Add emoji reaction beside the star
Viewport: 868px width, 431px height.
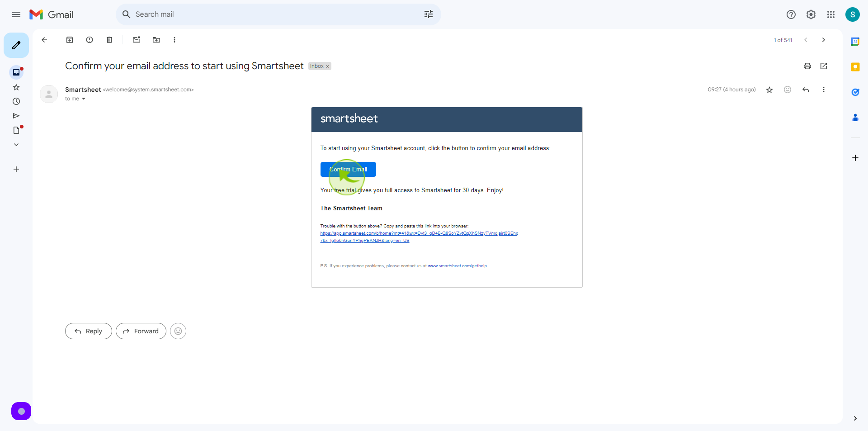(x=788, y=90)
